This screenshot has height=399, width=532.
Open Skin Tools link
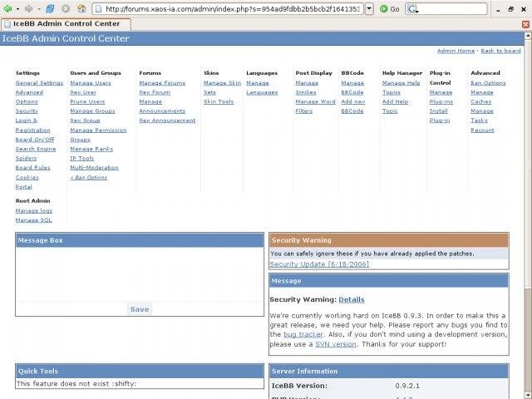(219, 101)
